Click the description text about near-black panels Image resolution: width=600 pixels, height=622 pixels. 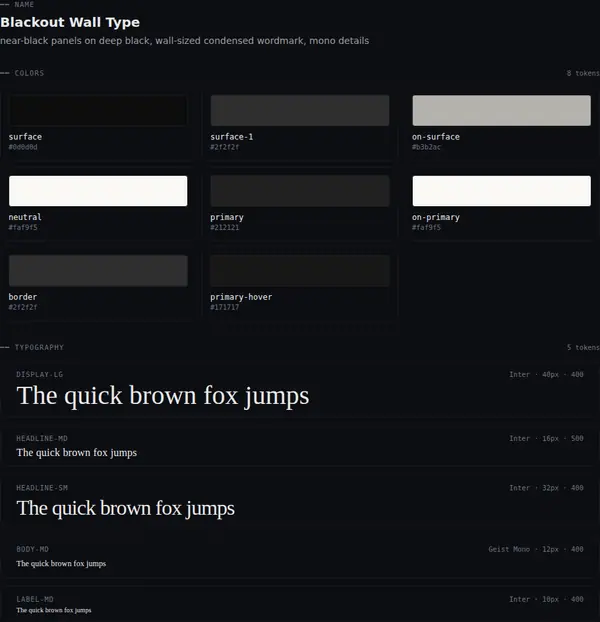tap(184, 41)
